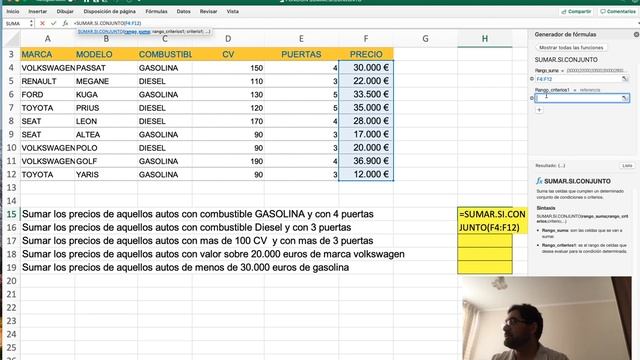Image resolution: width=640 pixels, height=360 pixels.
Task: Confirm the formula with the check mark icon
Action: coord(53,24)
